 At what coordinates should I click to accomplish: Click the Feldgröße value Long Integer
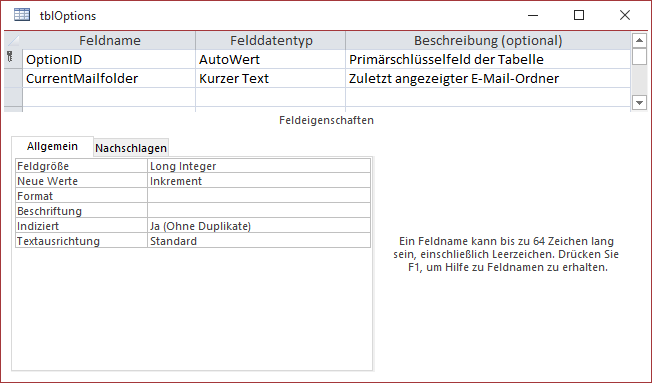pos(259,166)
